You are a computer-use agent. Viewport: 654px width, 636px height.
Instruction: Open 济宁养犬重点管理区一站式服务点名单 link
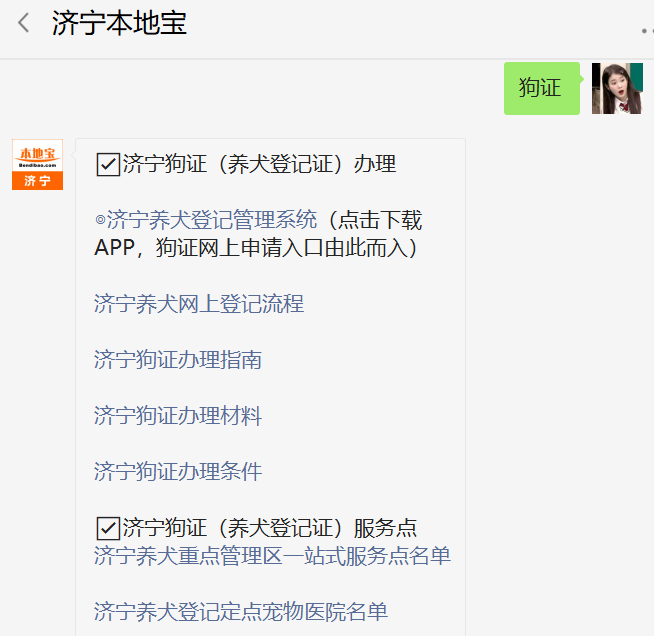[272, 556]
